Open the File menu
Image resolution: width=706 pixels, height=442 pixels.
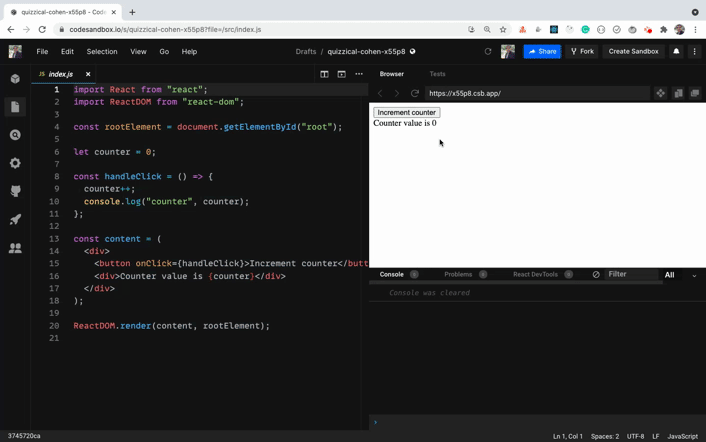tap(42, 51)
